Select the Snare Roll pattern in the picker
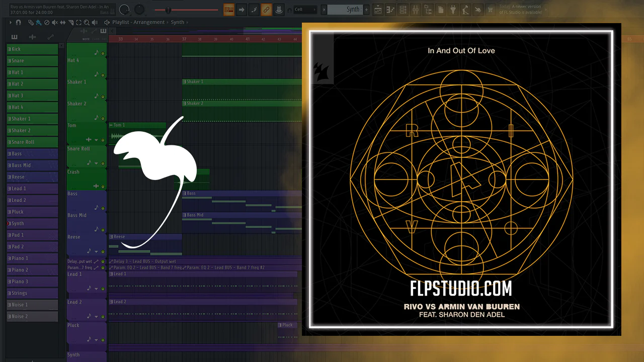 click(32, 142)
